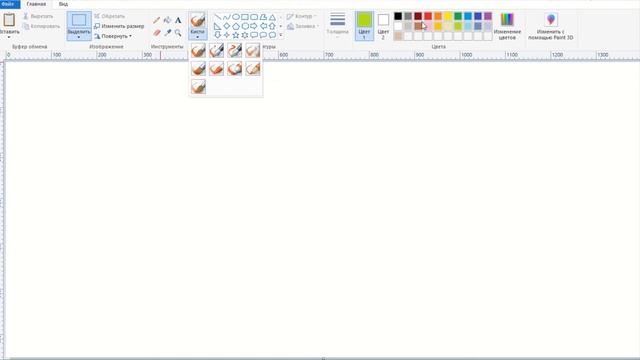Pick the Hexagon shape
The height and width of the screenshot is (360, 640).
click(245, 26)
